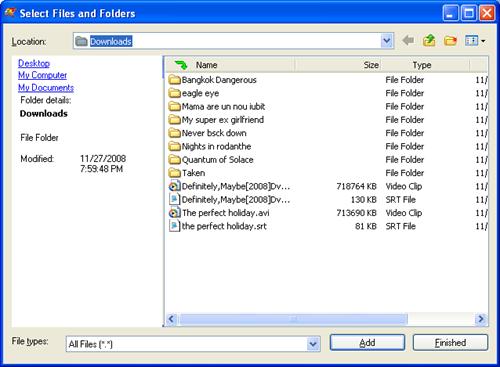Click the perfect holiday.srt file icon
Viewport: 500px width, 367px height.
174,226
